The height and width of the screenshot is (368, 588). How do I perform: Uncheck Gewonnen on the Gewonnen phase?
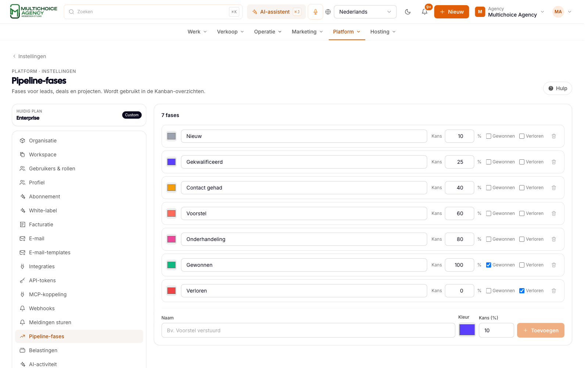[488, 265]
